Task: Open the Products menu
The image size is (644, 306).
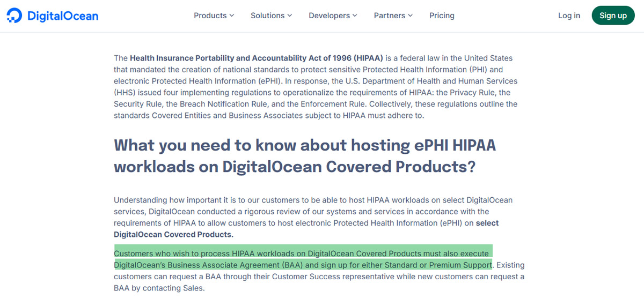Action: coord(214,16)
